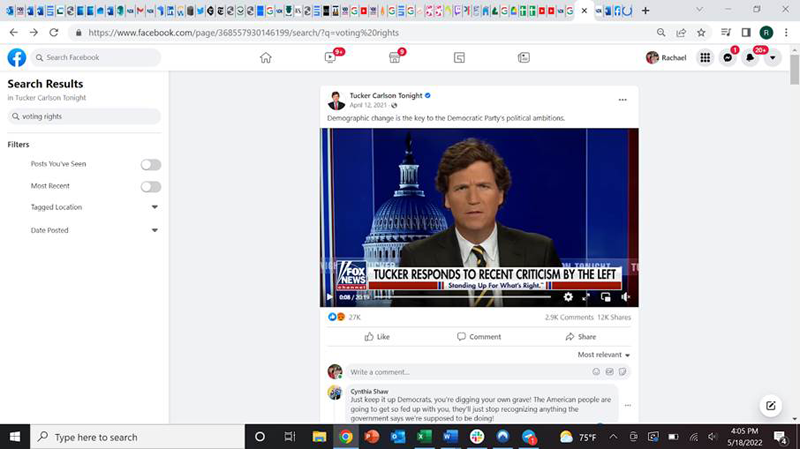Screen dimensions: 800x449
Task: Go back in the browser
Action: coord(14,32)
